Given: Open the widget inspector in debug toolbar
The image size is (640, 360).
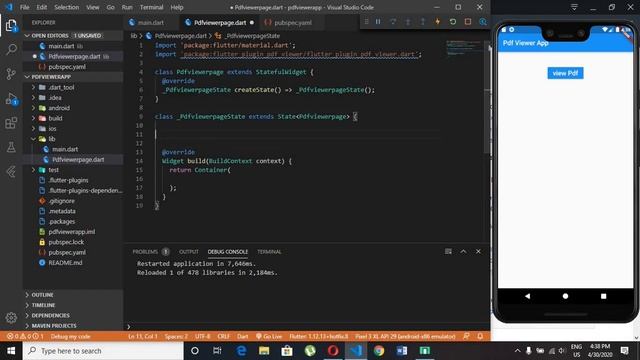Looking at the screenshot, I should [483, 22].
